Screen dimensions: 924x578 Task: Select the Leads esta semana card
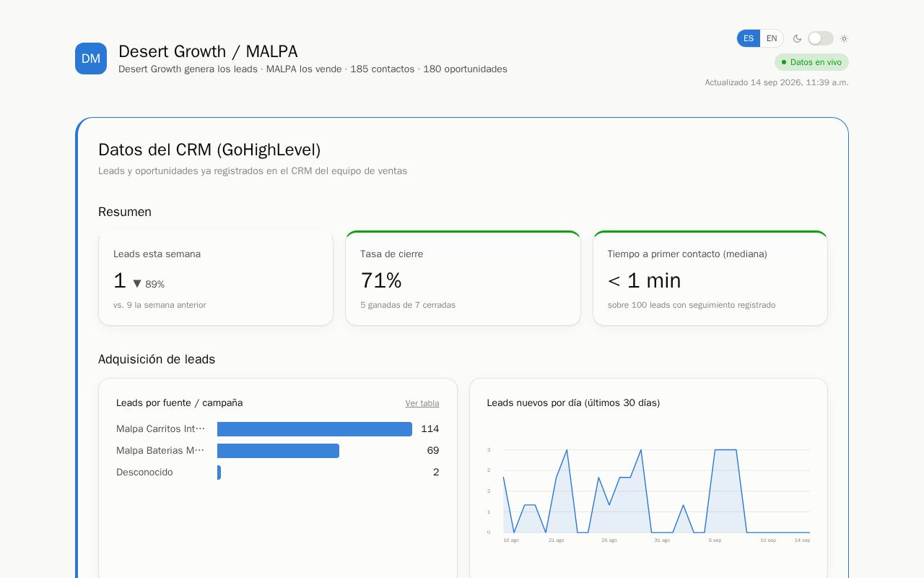(216, 278)
